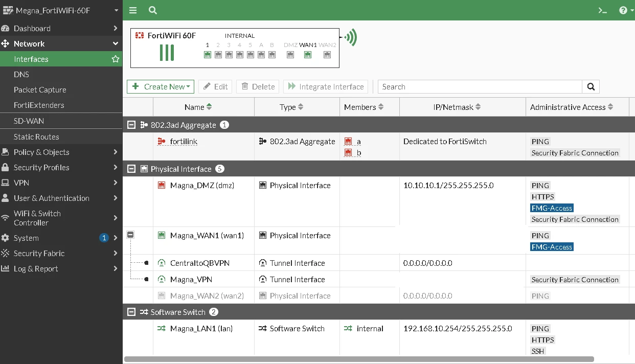Click the horizontal scrollbar at bottom
This screenshot has width=635, height=364.
coord(359,359)
